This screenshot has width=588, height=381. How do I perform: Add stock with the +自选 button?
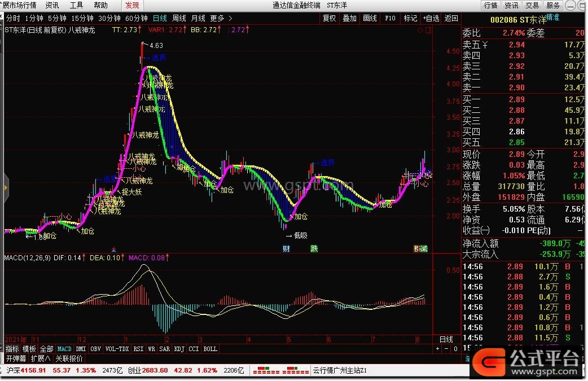pos(431,18)
